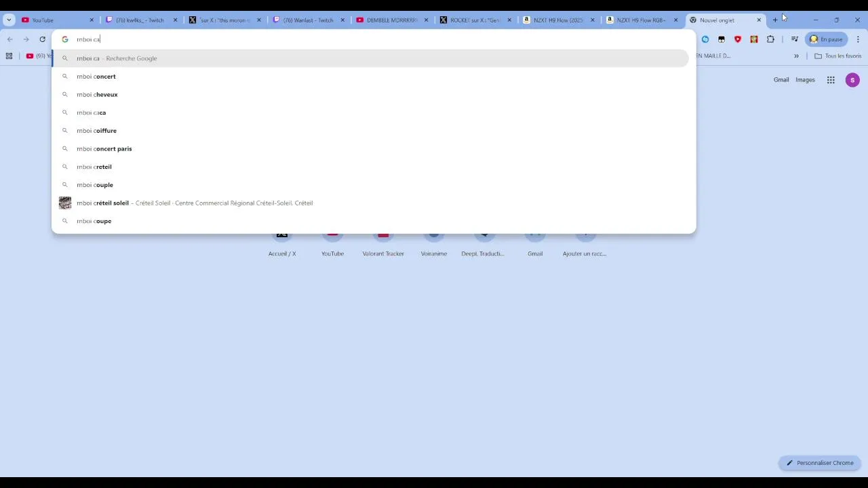Click the 'Personnaliser Chrome' button

pyautogui.click(x=820, y=463)
